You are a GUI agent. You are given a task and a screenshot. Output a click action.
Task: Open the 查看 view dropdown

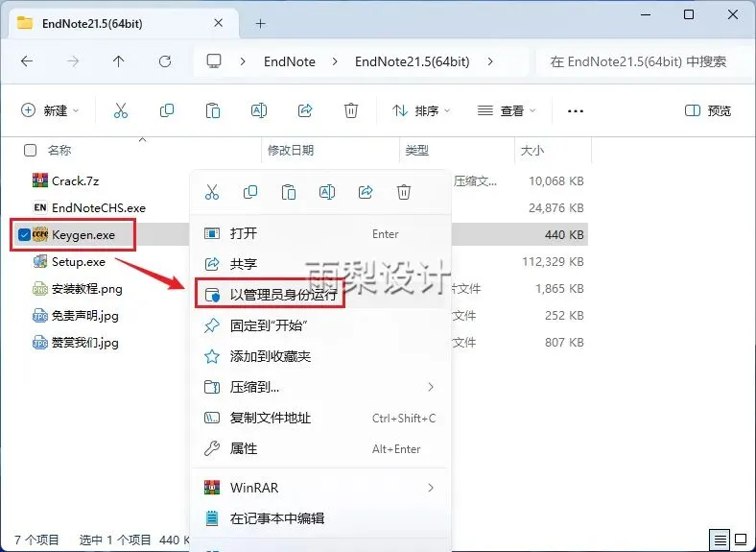tap(507, 111)
